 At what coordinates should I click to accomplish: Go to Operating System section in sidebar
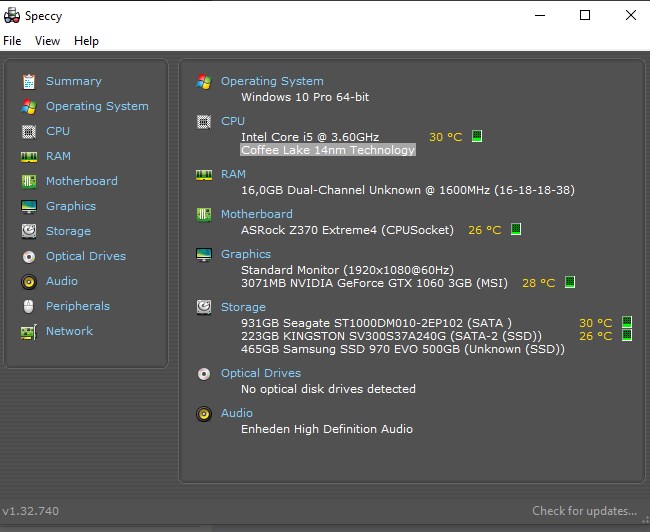97,106
